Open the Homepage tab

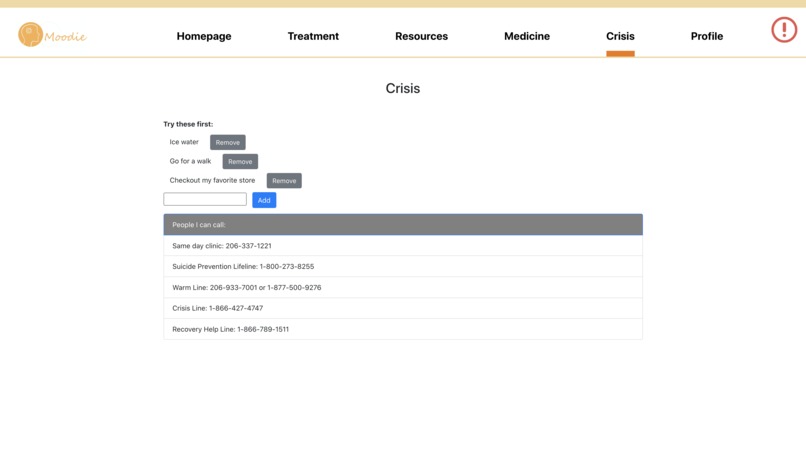coord(204,36)
